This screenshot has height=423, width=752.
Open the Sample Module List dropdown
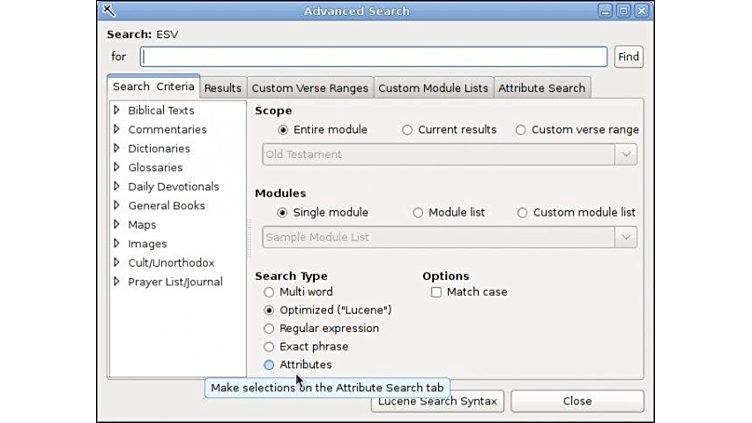pyautogui.click(x=626, y=238)
